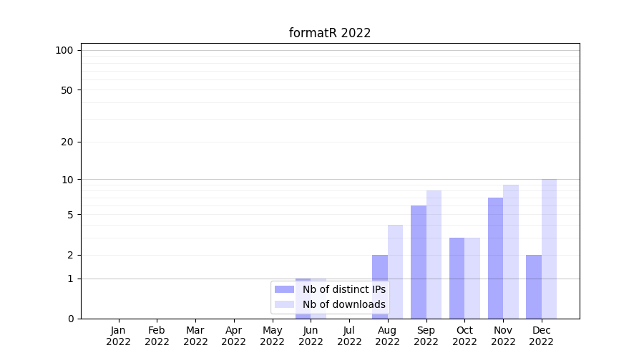Click the chart title 'formatR 2022'

[x=330, y=33]
